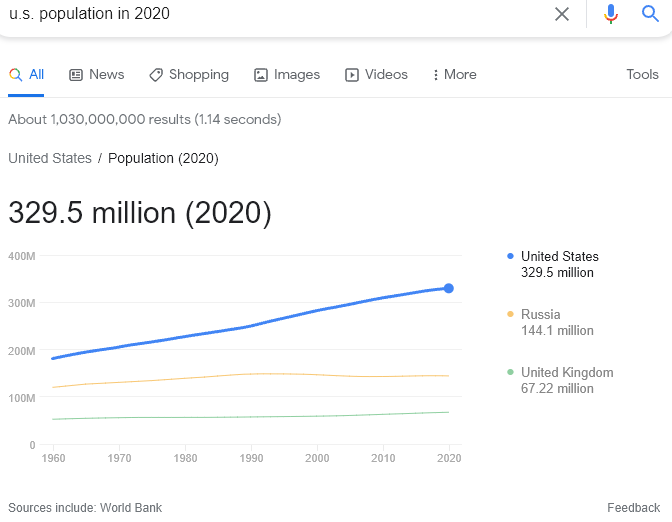Click the 1960 x-axis label

coord(53,458)
